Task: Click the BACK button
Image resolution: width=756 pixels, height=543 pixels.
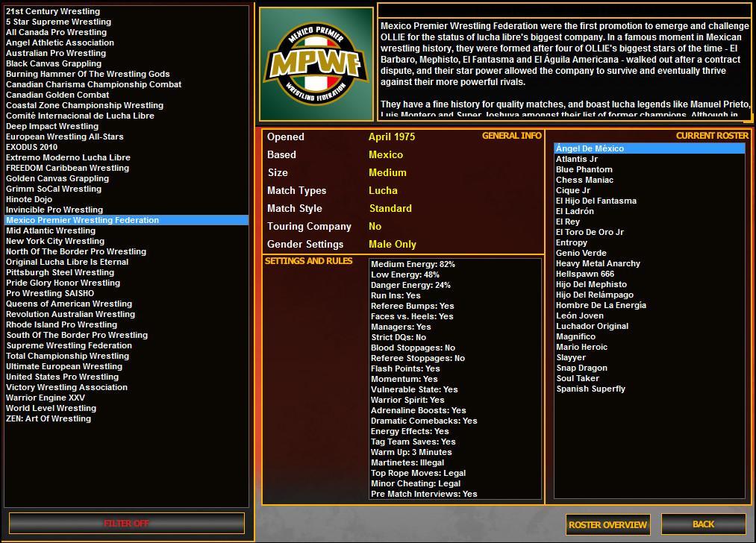Action: [x=702, y=524]
